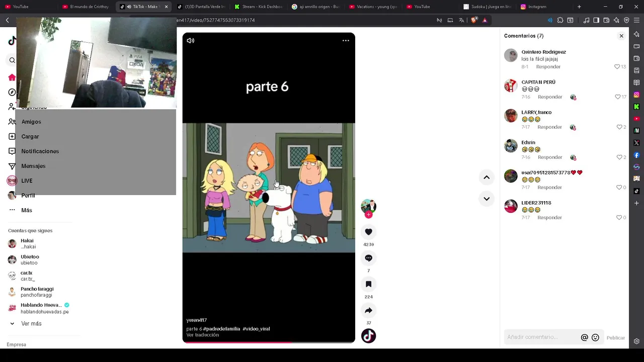Like Edwin's comment
The width and height of the screenshot is (644, 362).
coord(619,157)
